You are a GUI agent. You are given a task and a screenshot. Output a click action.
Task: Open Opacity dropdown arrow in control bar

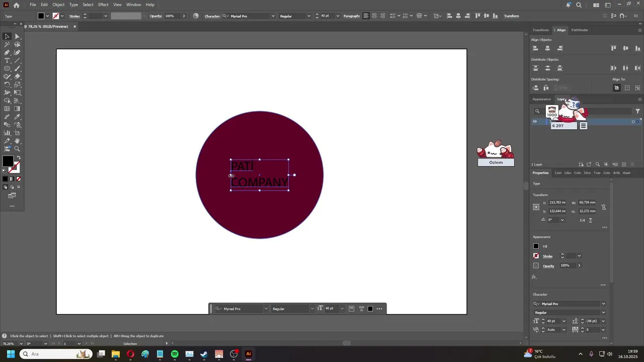tap(184, 16)
